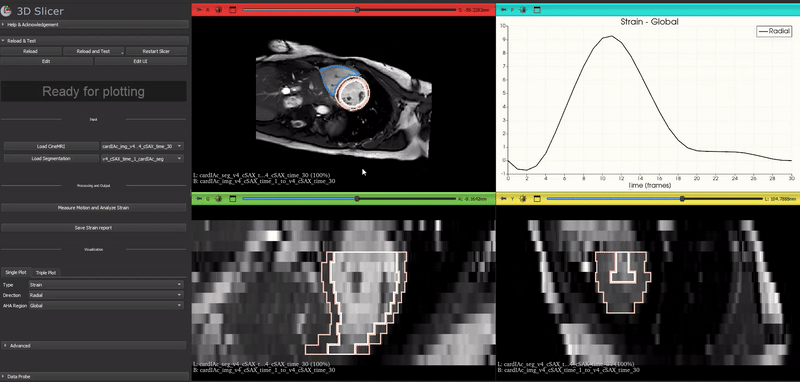
Task: Open the Direction dropdown set to Radial
Action: [x=106, y=295]
